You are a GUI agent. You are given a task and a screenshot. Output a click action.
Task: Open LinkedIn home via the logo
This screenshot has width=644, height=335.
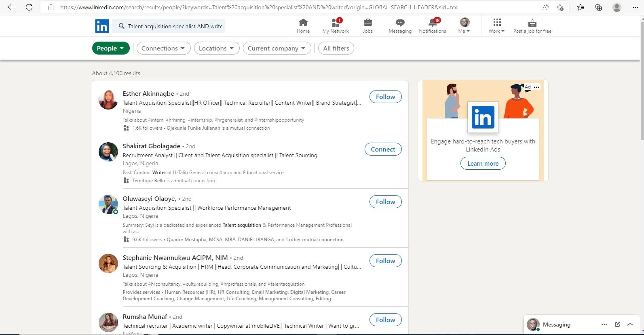pos(102,26)
